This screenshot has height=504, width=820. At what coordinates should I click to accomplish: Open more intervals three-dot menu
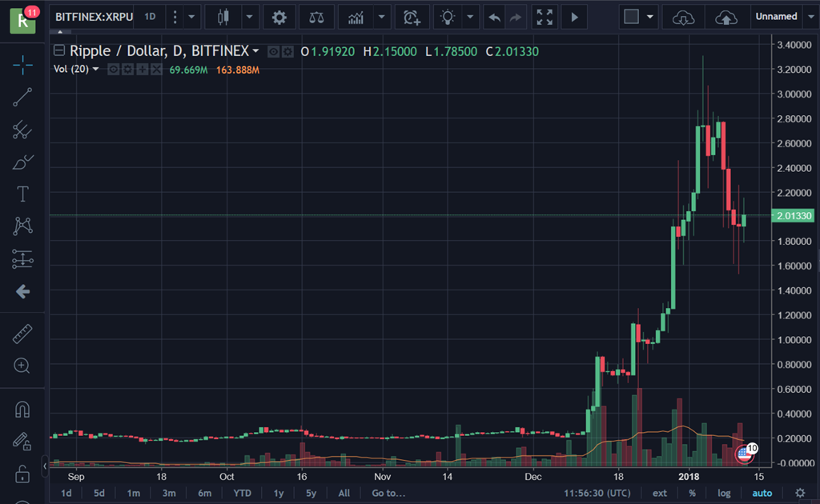point(175,18)
